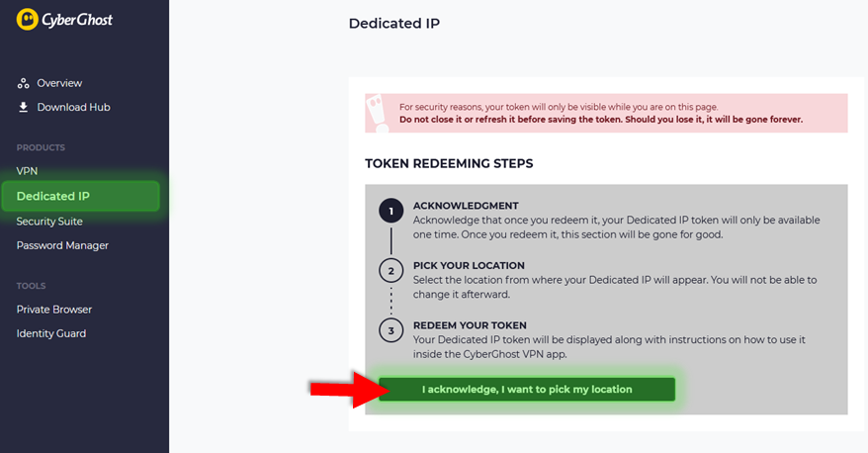This screenshot has height=453, width=868.
Task: Click the red arrow pointing to the button
Action: pos(345,390)
